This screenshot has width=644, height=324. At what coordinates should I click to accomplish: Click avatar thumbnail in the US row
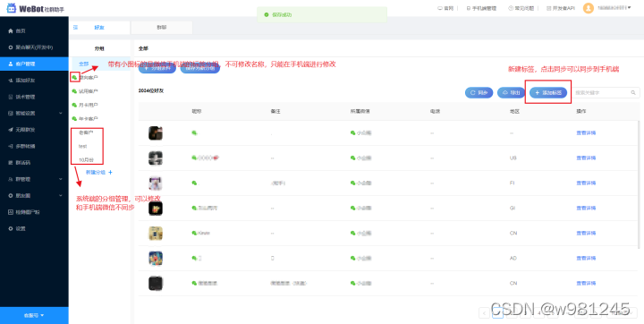(156, 158)
